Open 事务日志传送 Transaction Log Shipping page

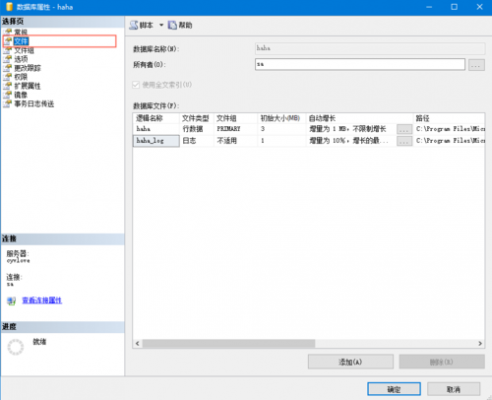34,104
